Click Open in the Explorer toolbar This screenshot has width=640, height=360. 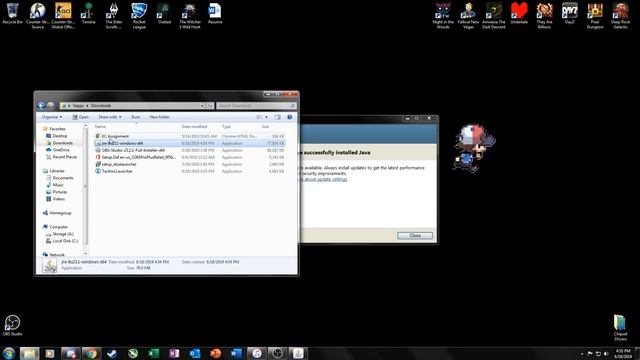pyautogui.click(x=81, y=117)
